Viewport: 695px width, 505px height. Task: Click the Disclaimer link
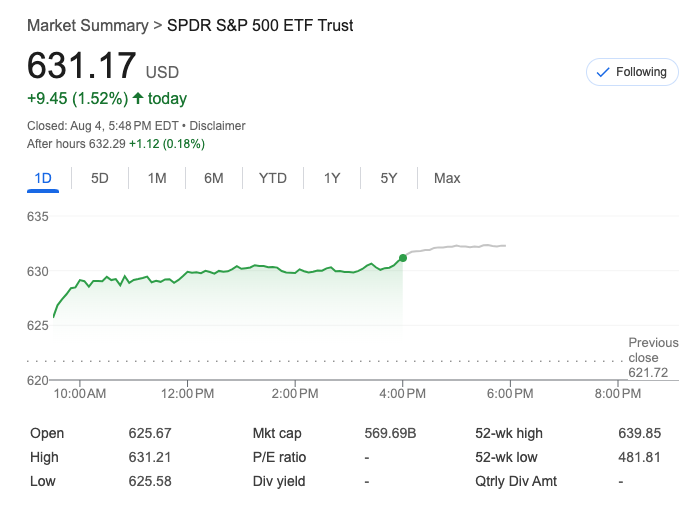(x=217, y=126)
